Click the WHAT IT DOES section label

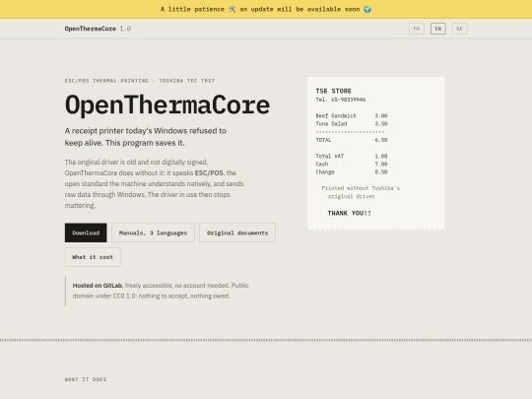tap(86, 379)
